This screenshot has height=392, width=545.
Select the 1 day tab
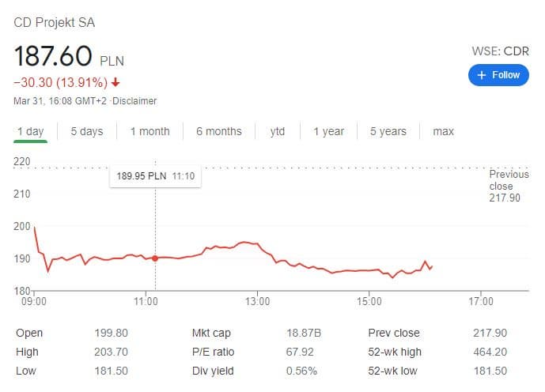(31, 131)
